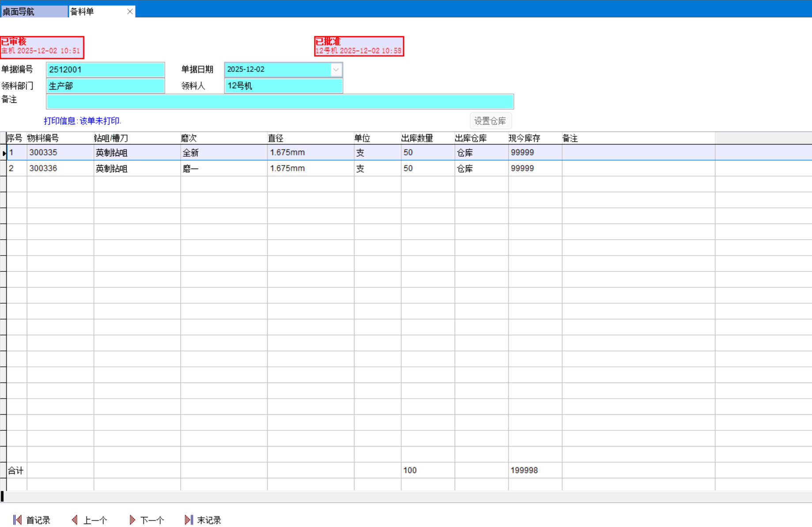The image size is (812, 527).
Task: Go to first record with 首记录 icon
Action: 18,520
